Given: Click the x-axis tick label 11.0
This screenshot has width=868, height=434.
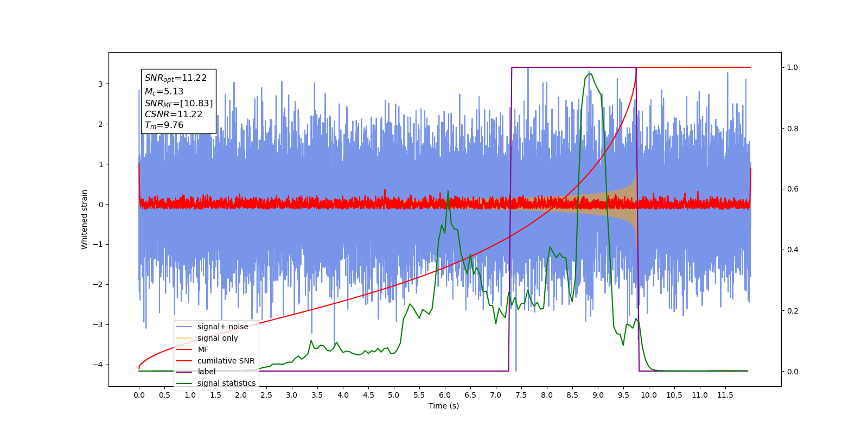Looking at the screenshot, I should (x=700, y=395).
